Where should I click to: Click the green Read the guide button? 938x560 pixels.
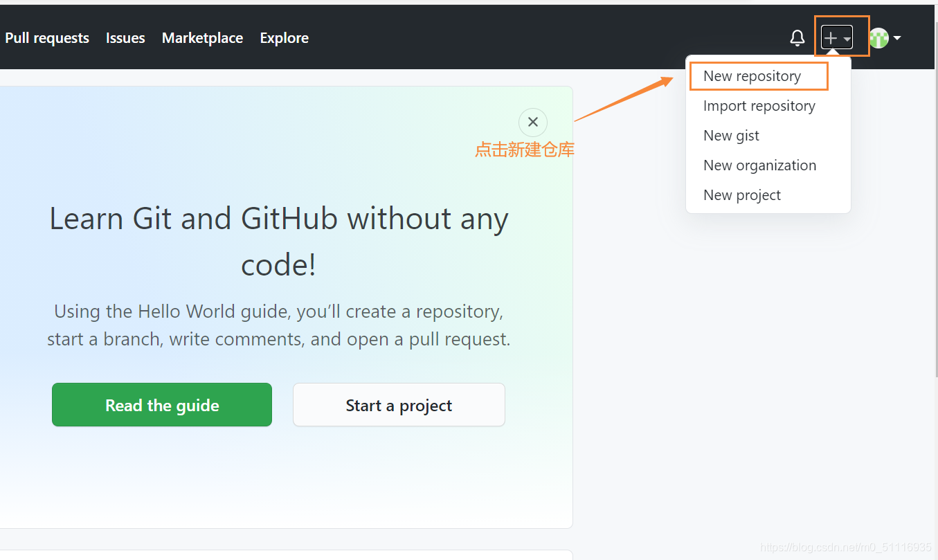click(x=162, y=405)
